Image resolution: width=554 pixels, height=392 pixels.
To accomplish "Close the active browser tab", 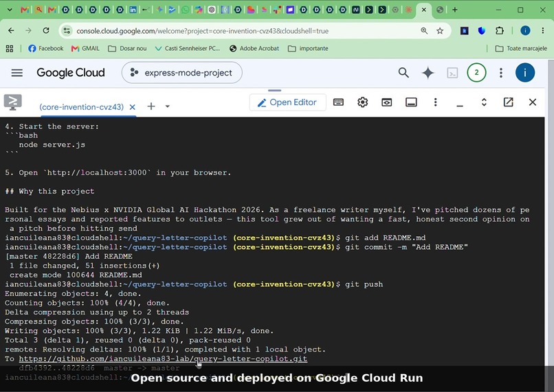I will point(424,10).
